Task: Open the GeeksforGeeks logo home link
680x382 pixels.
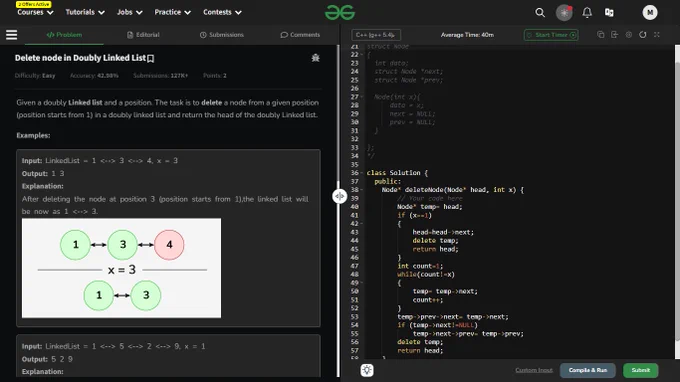Action: (x=340, y=13)
